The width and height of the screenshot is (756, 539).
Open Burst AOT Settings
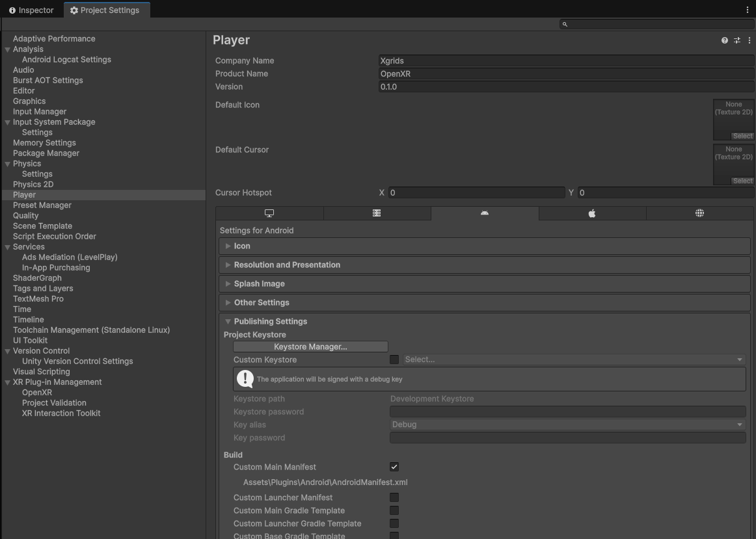(x=47, y=80)
